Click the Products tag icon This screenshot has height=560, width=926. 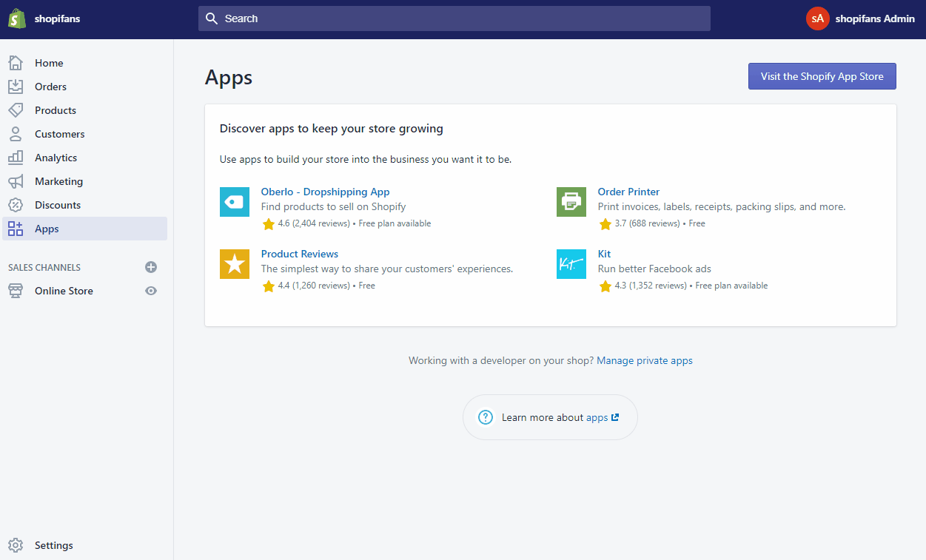pos(16,110)
